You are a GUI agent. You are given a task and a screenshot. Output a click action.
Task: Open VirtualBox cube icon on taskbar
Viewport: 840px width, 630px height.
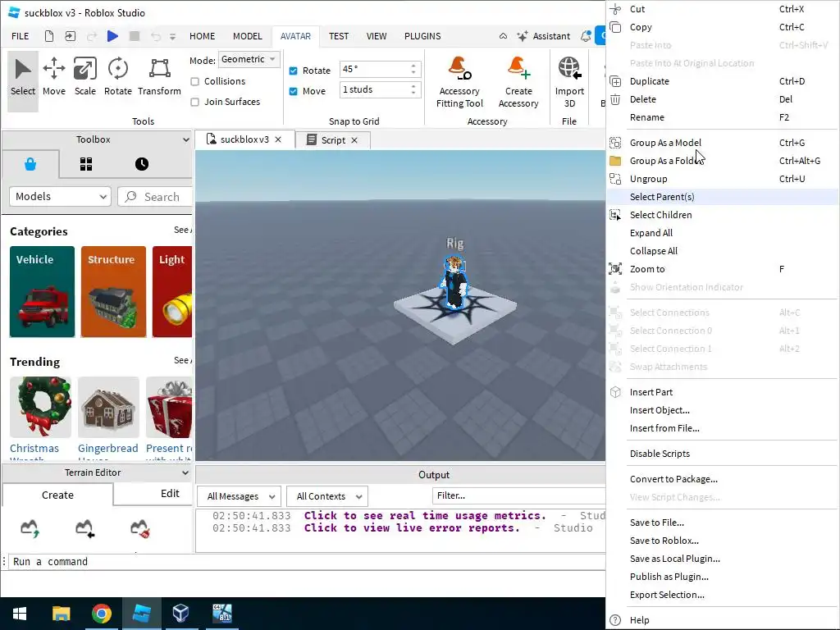(181, 614)
